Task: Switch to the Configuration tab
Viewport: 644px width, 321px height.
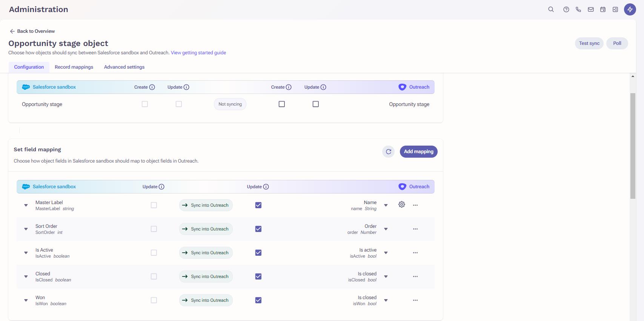Action: [29, 67]
